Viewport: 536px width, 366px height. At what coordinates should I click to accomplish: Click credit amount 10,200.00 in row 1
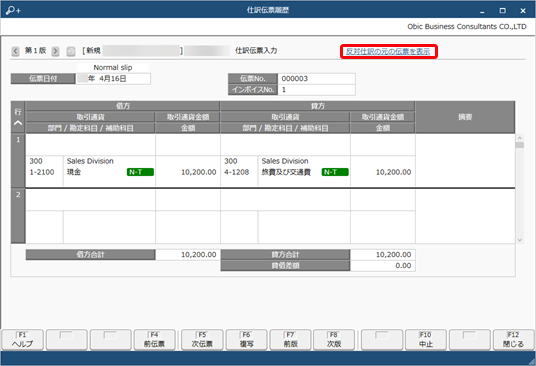pyautogui.click(x=393, y=172)
